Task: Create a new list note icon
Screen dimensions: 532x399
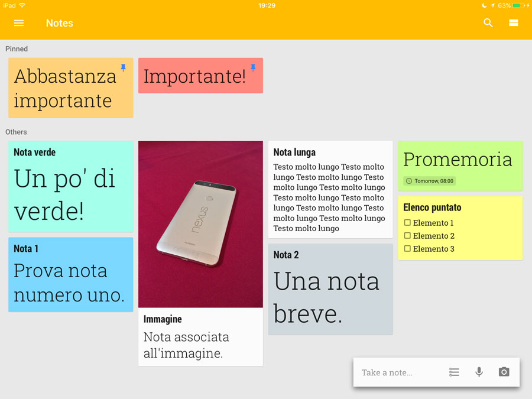Action: [454, 372]
